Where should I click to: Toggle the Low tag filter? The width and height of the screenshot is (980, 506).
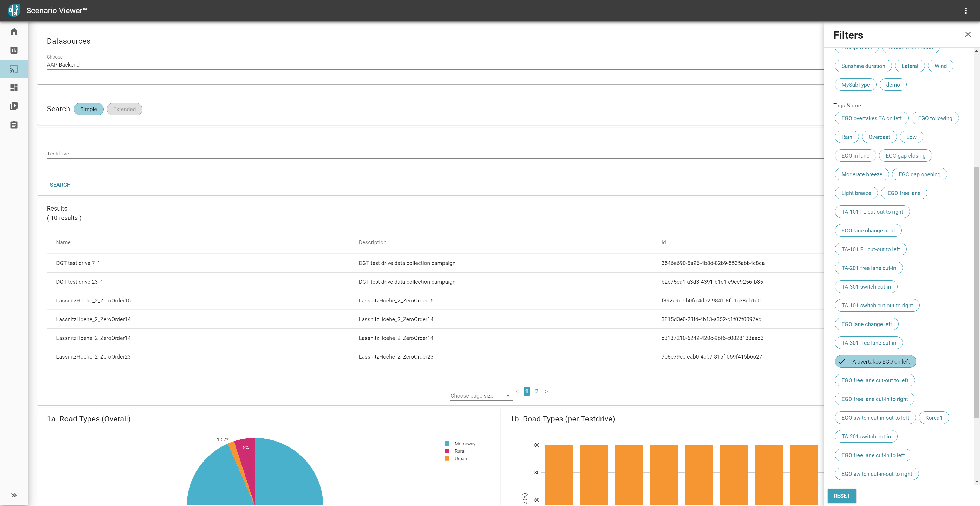[x=911, y=137]
